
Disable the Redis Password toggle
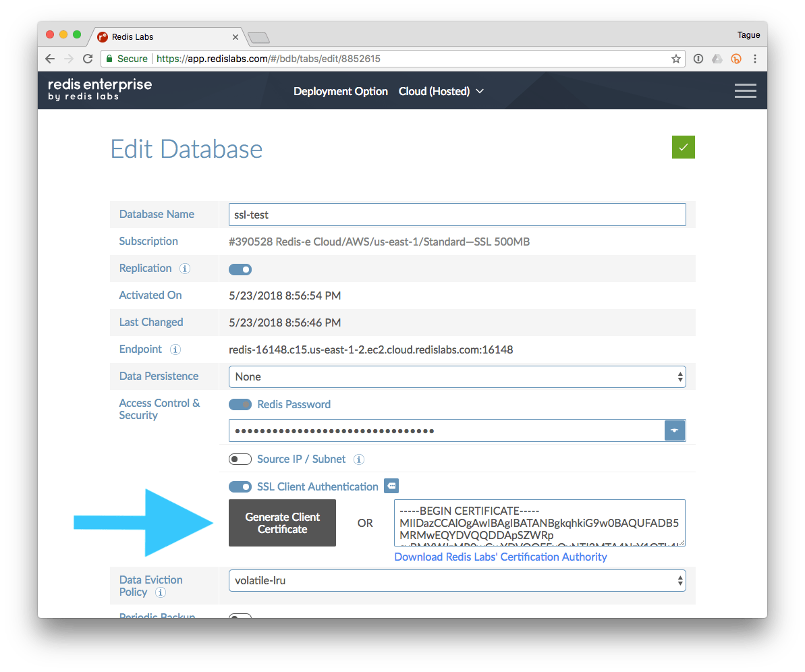[240, 404]
